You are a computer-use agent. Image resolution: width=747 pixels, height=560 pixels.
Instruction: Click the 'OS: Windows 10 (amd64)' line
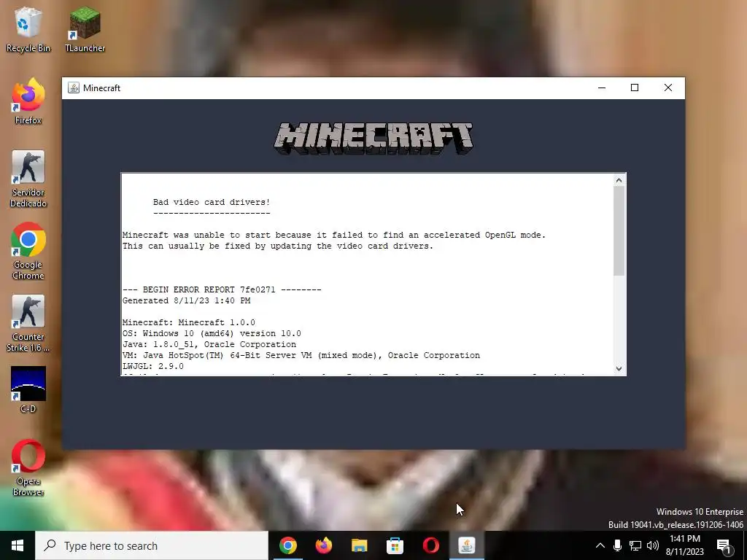(x=212, y=333)
